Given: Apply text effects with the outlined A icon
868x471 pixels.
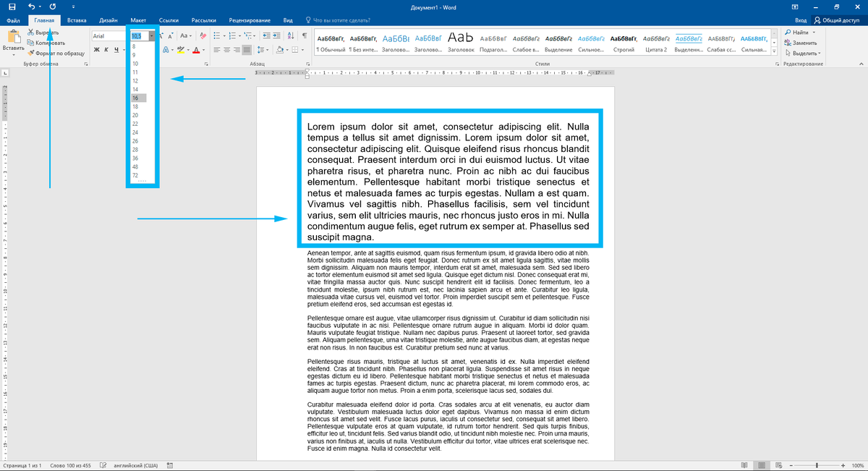Looking at the screenshot, I should point(166,50).
